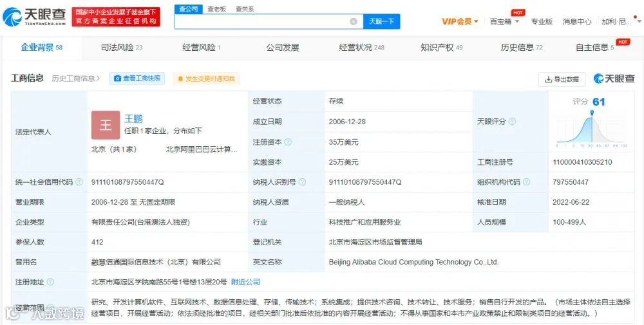Open the VIP会员 dropdown
Screen dimensions: 644x325
pyautogui.click(x=460, y=21)
